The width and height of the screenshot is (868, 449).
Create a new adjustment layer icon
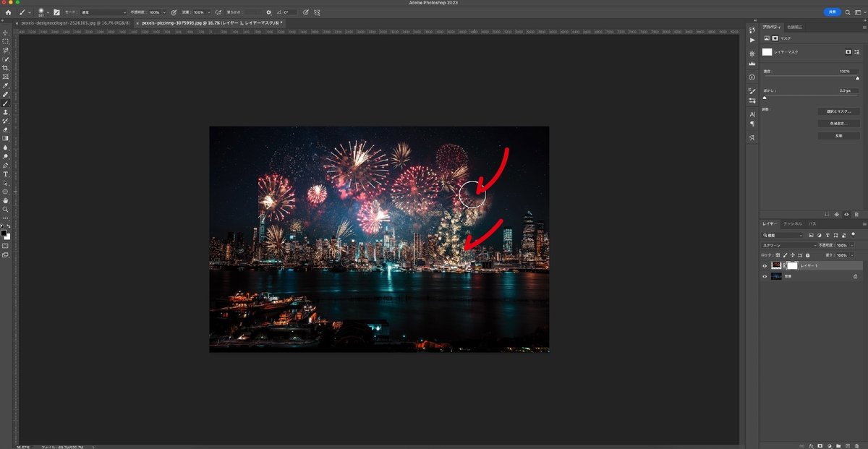click(x=830, y=445)
